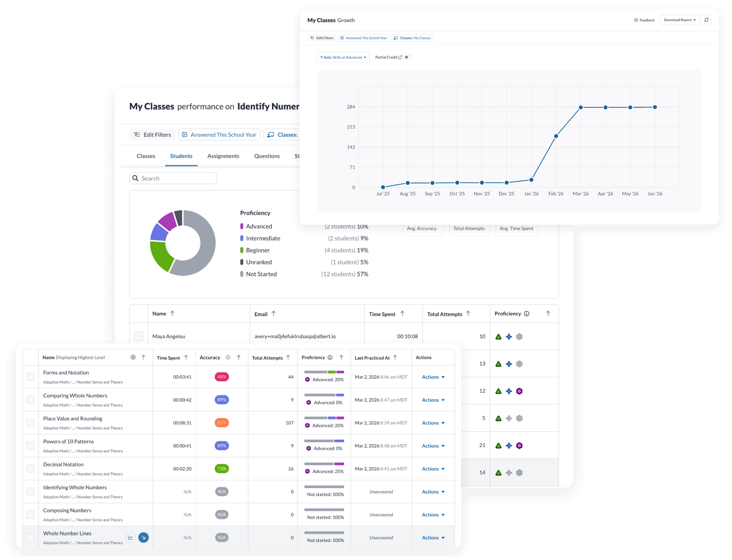Click the Edit Filters button

[x=152, y=135]
